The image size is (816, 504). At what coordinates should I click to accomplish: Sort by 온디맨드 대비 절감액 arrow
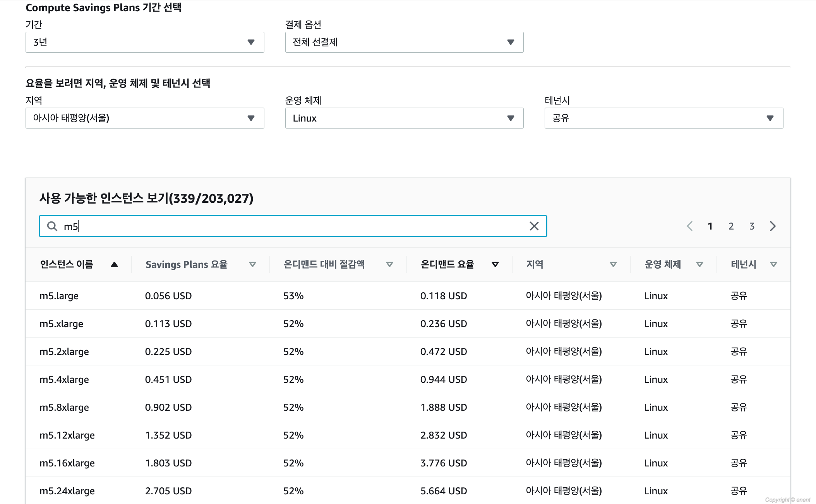[389, 264]
